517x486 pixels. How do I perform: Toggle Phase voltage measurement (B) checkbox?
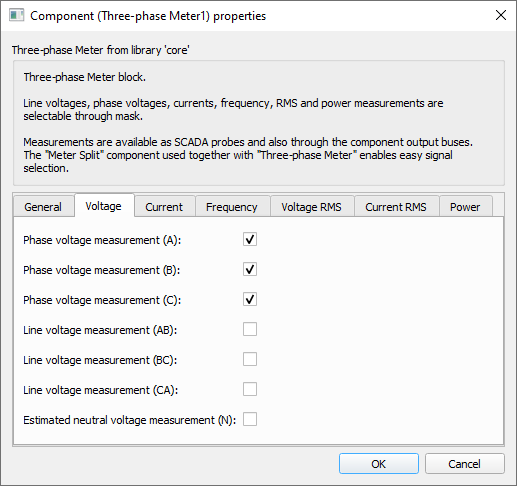click(x=250, y=269)
